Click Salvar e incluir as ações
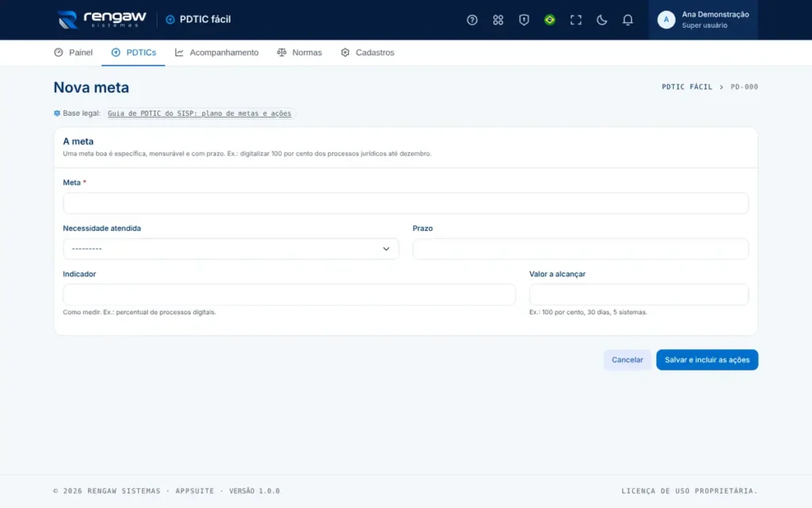The height and width of the screenshot is (508, 812). pyautogui.click(x=707, y=360)
